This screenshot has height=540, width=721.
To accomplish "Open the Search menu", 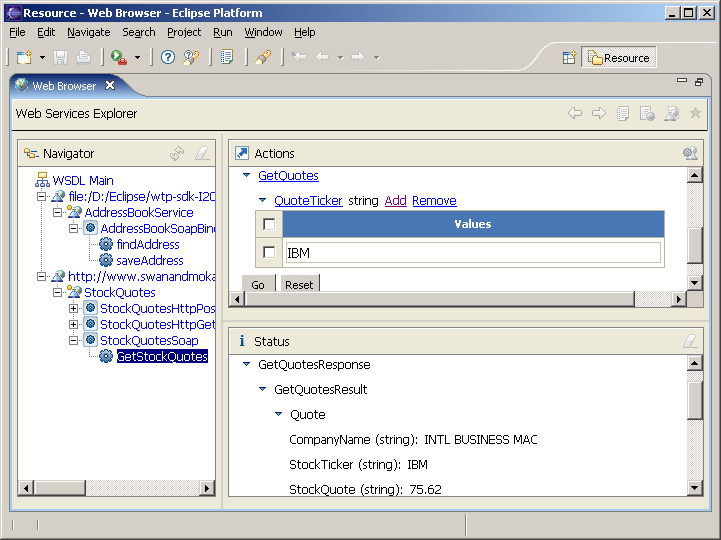I will click(x=138, y=32).
